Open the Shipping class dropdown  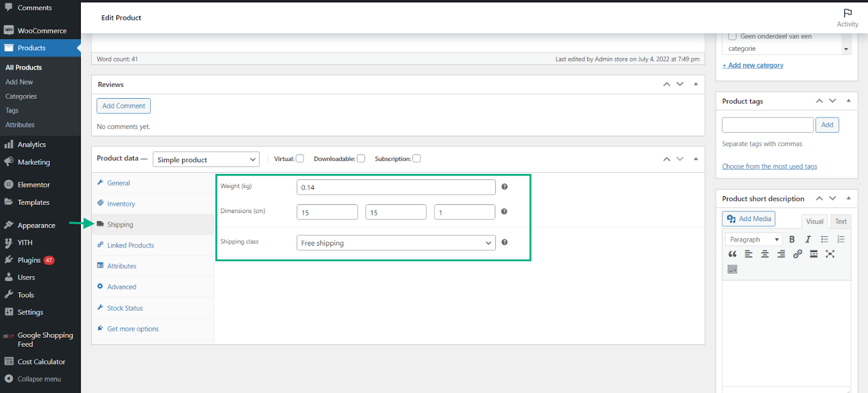(396, 243)
